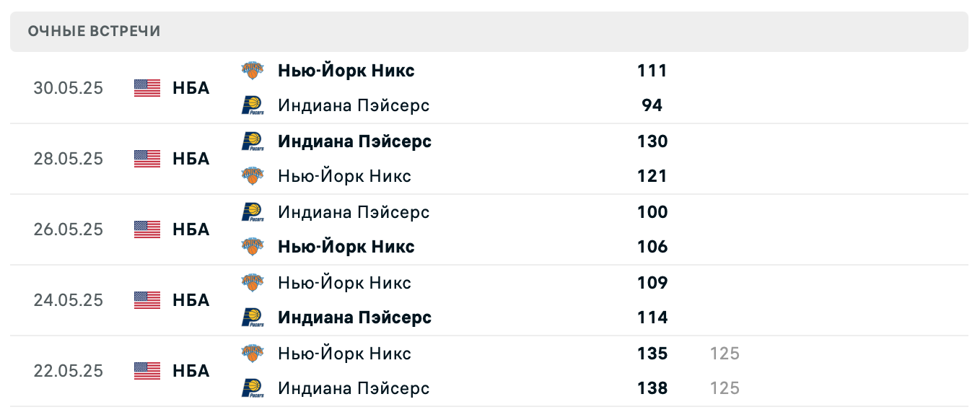This screenshot has width=980, height=420.
Task: Select the Pacers logo for the 24.05.25 match
Action: pyautogui.click(x=253, y=318)
